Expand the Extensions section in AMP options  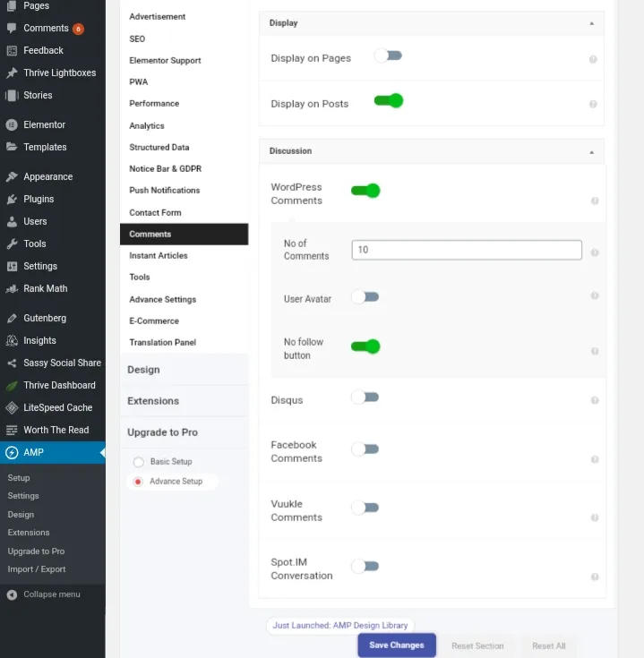(184, 401)
